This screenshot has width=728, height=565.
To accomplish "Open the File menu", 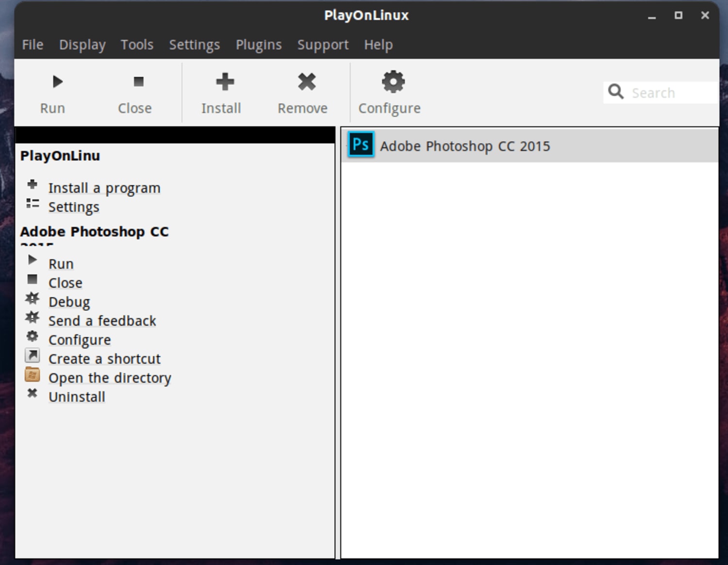I will click(x=33, y=45).
